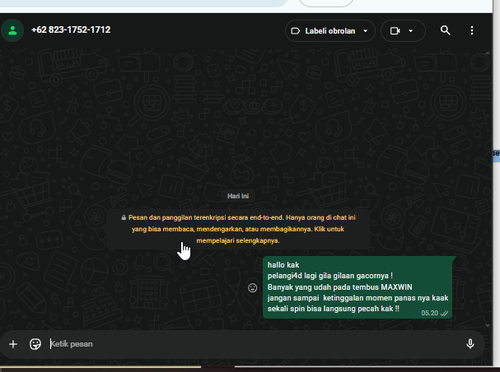Search within this chat
Screen dimensions: 500x372
tap(445, 30)
